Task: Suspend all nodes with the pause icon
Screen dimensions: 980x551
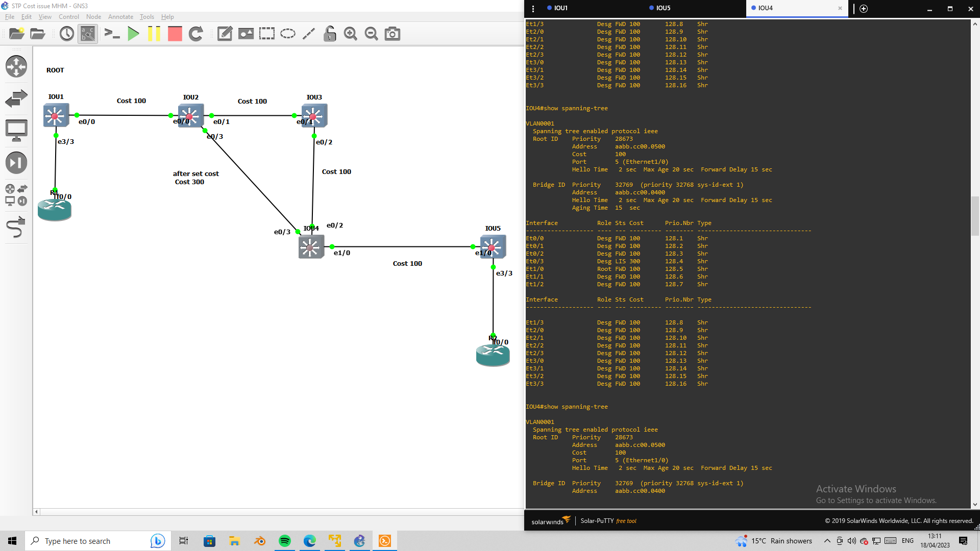Action: coord(154,34)
